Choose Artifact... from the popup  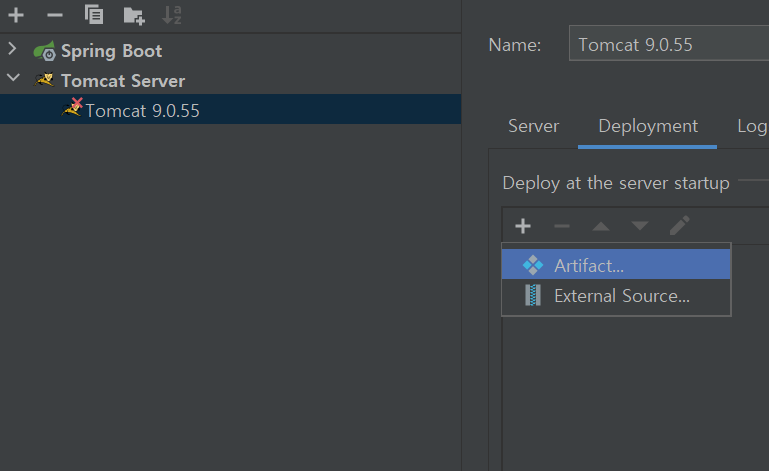click(616, 264)
